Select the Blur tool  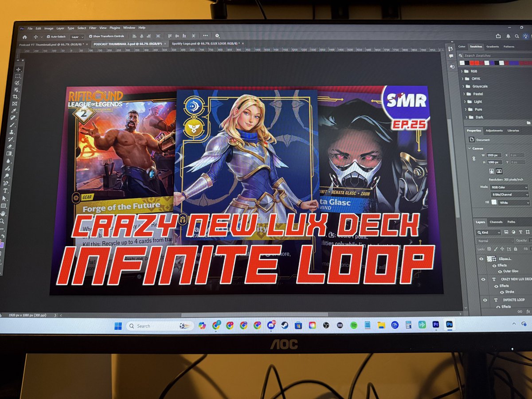8,160
